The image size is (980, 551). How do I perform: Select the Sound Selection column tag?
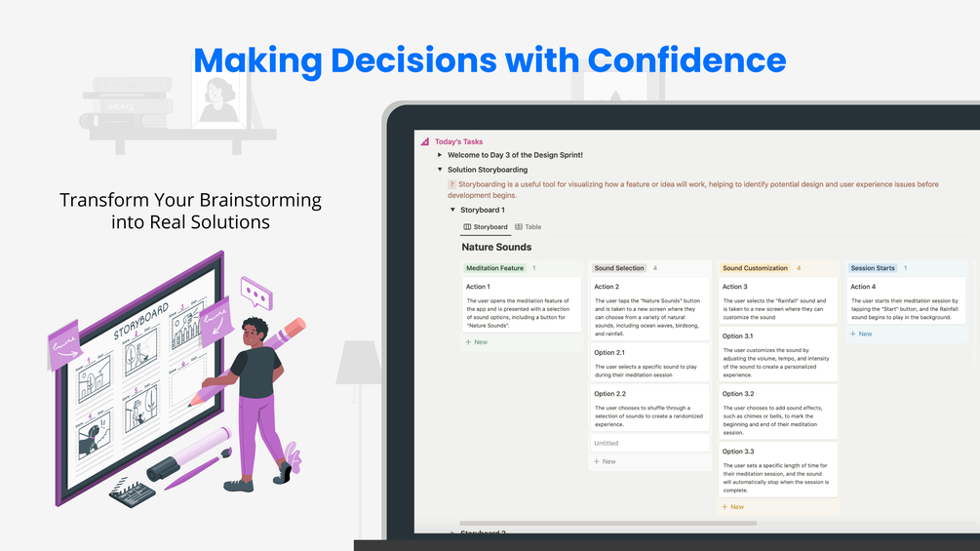point(619,268)
